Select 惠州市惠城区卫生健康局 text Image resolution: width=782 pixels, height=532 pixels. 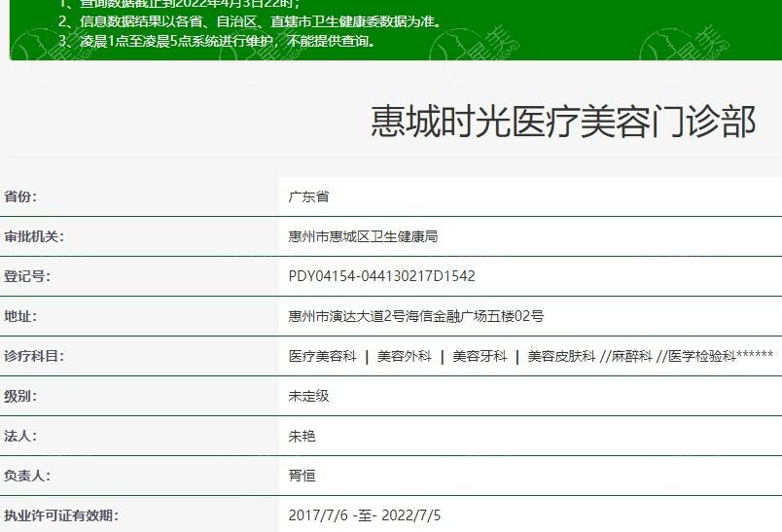[363, 236]
